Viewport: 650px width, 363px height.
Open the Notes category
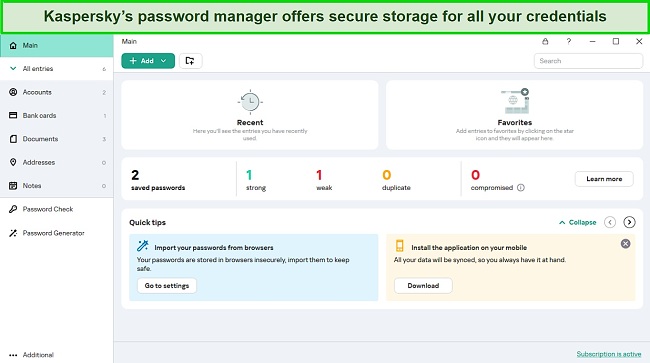tap(56, 186)
